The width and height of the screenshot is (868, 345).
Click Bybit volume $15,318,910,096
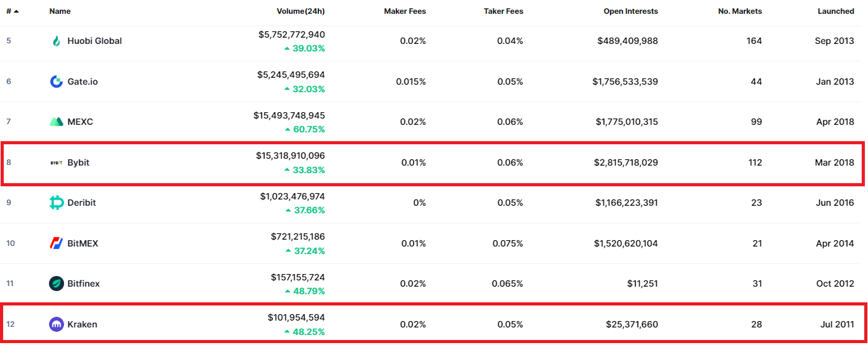pos(290,156)
